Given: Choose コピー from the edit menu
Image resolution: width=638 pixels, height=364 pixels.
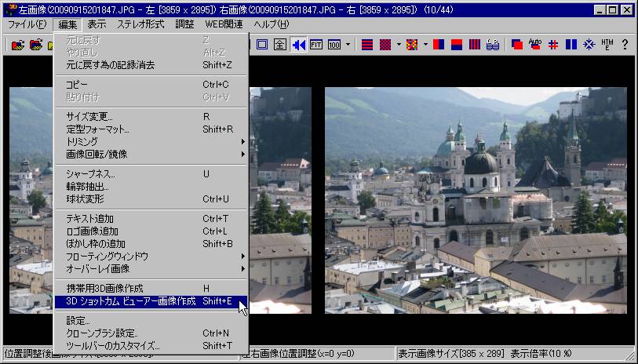Looking at the screenshot, I should [x=151, y=85].
